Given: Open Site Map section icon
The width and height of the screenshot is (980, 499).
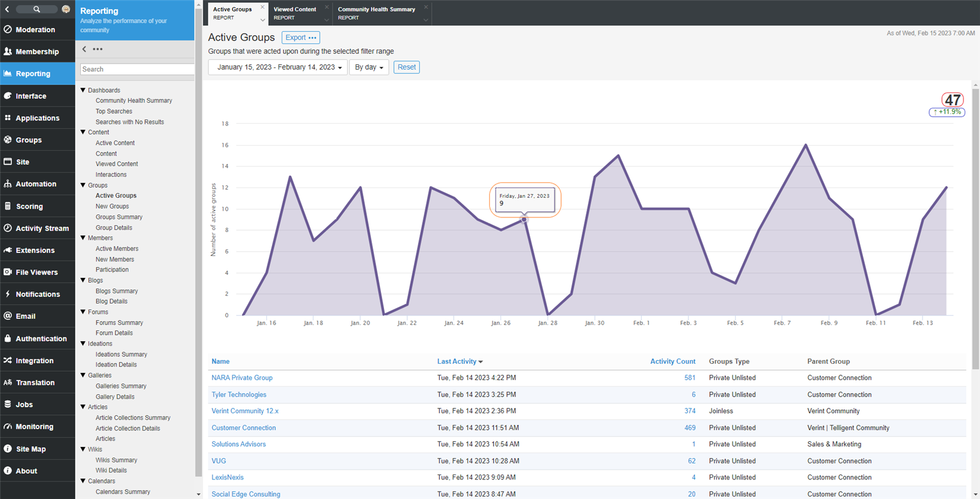Looking at the screenshot, I should click(8, 449).
